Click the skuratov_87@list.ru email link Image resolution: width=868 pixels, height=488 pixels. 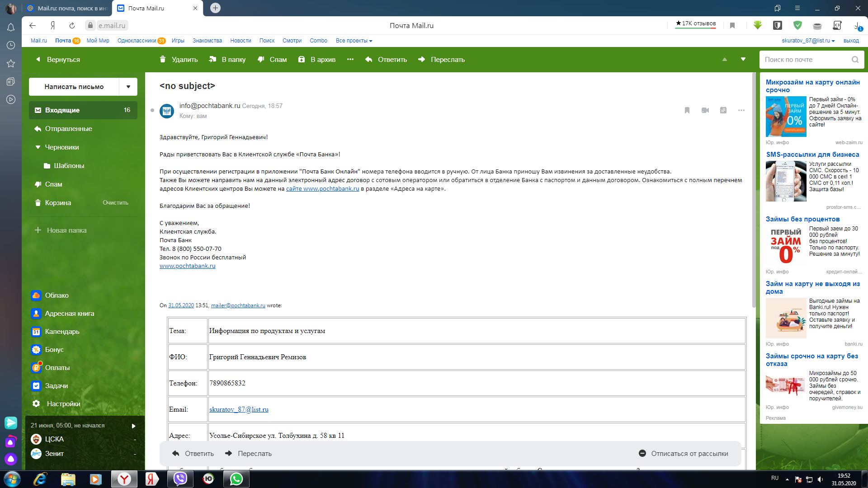238,409
